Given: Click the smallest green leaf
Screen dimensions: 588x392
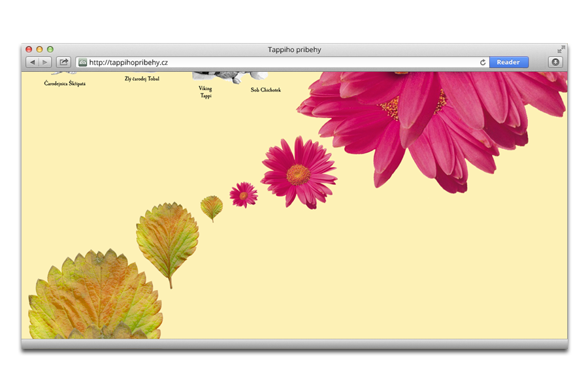Looking at the screenshot, I should click(x=211, y=207).
